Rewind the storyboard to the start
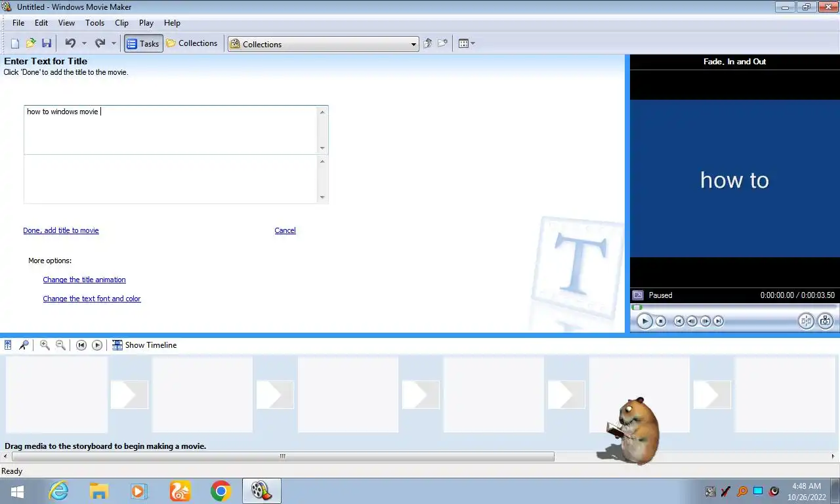 click(81, 345)
